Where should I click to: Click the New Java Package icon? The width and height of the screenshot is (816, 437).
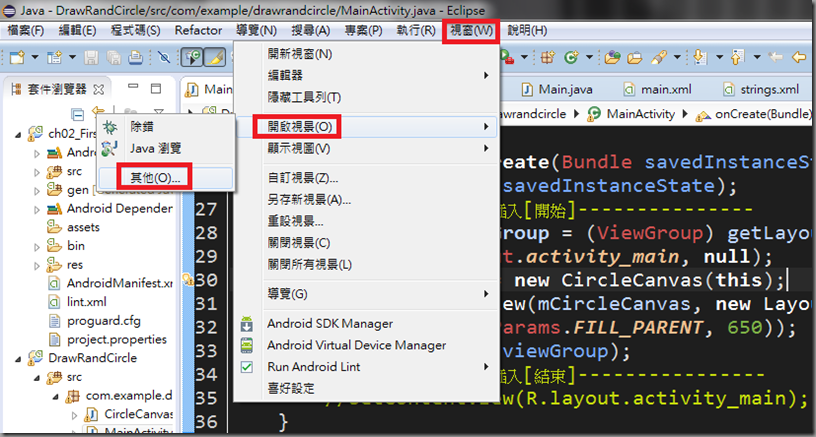coord(547,57)
